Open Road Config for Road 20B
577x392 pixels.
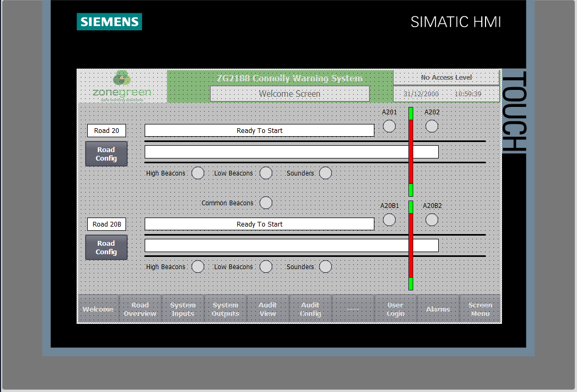[x=106, y=247]
